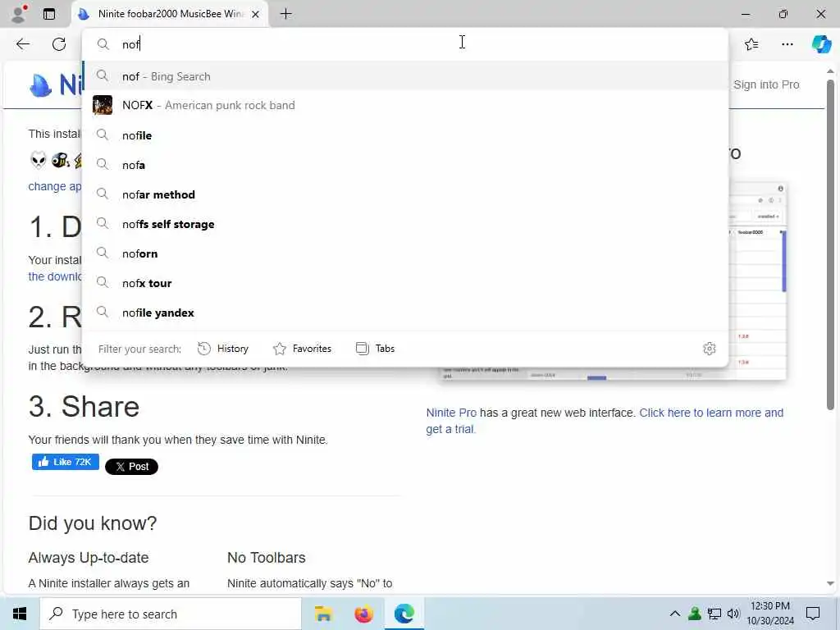Image resolution: width=840 pixels, height=630 pixels.
Task: Click the page vertical scrollbar thumb
Action: point(830,244)
